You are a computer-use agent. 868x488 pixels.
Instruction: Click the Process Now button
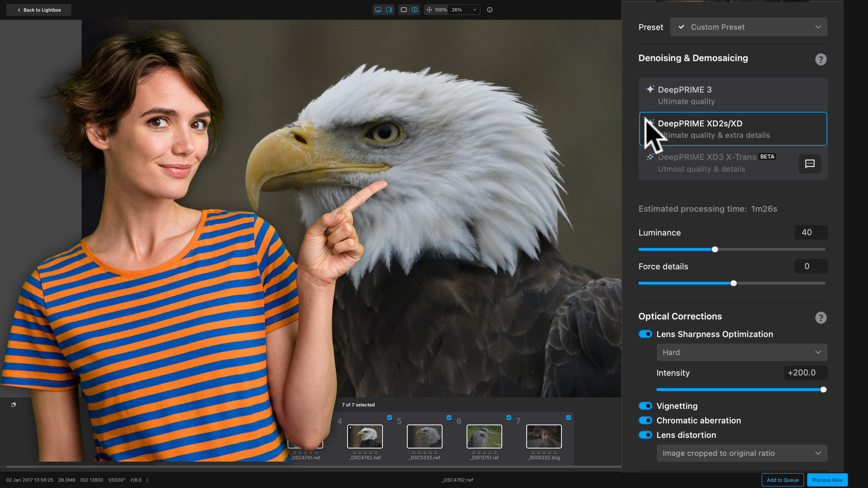827,480
